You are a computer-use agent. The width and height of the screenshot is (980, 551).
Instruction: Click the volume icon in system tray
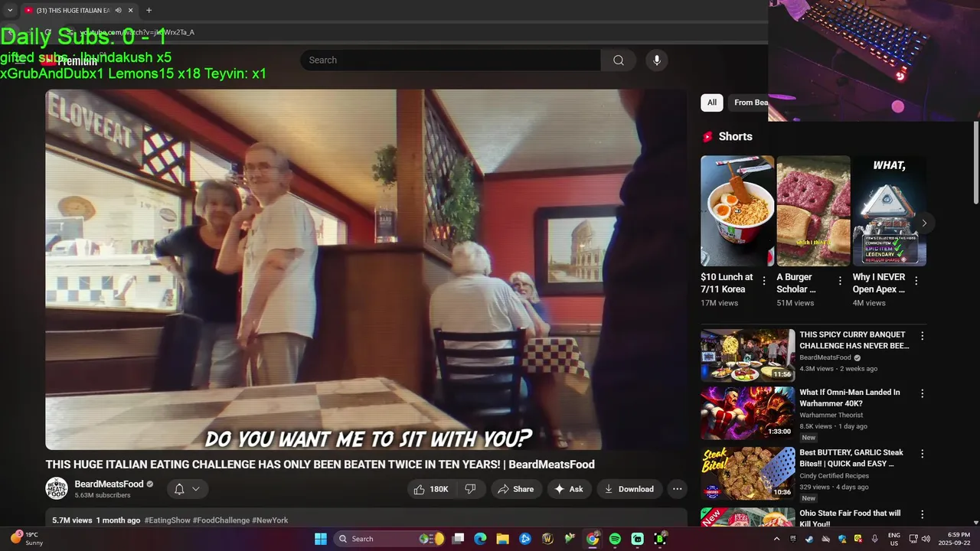click(x=926, y=539)
